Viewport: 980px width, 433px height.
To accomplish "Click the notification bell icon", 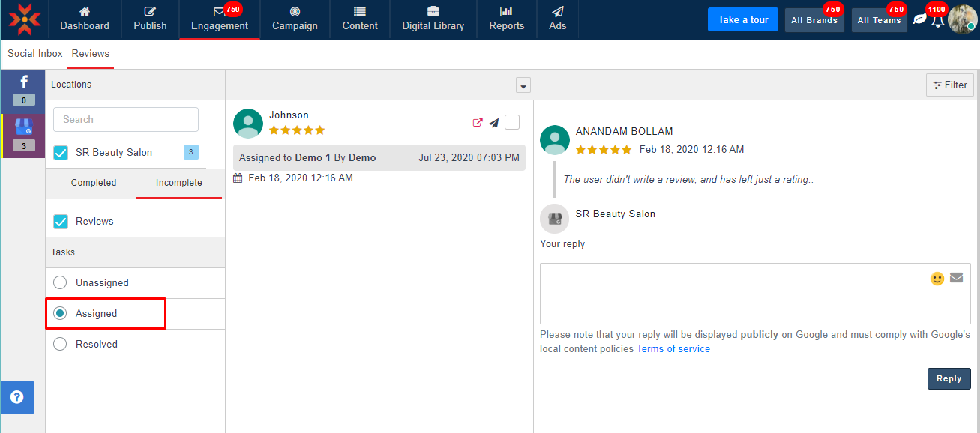I will point(937,21).
